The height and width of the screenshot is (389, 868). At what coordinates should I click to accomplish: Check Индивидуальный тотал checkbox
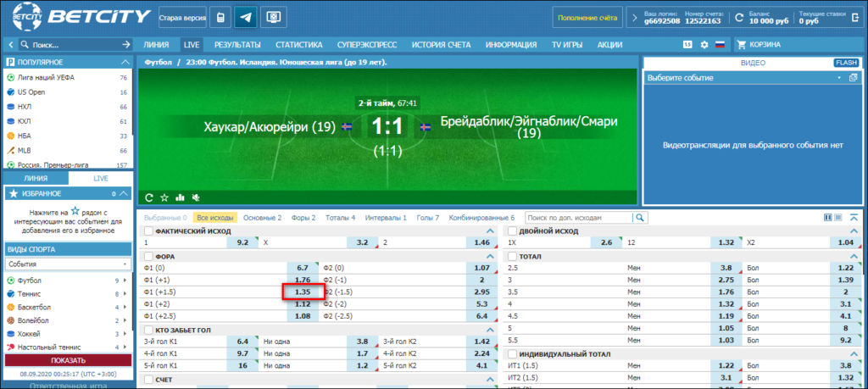tap(512, 354)
